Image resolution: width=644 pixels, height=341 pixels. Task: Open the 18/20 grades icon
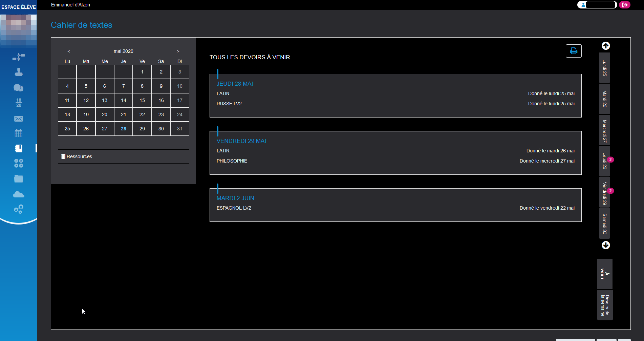(19, 103)
